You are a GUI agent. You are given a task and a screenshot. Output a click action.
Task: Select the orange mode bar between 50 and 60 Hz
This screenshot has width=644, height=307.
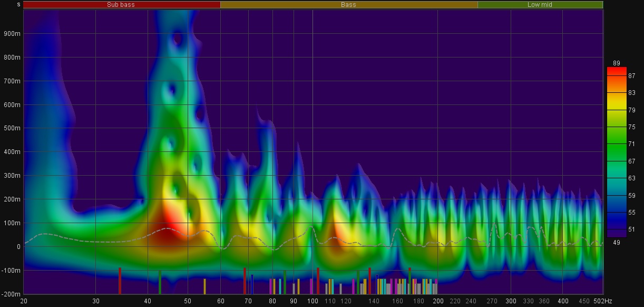coord(204,286)
